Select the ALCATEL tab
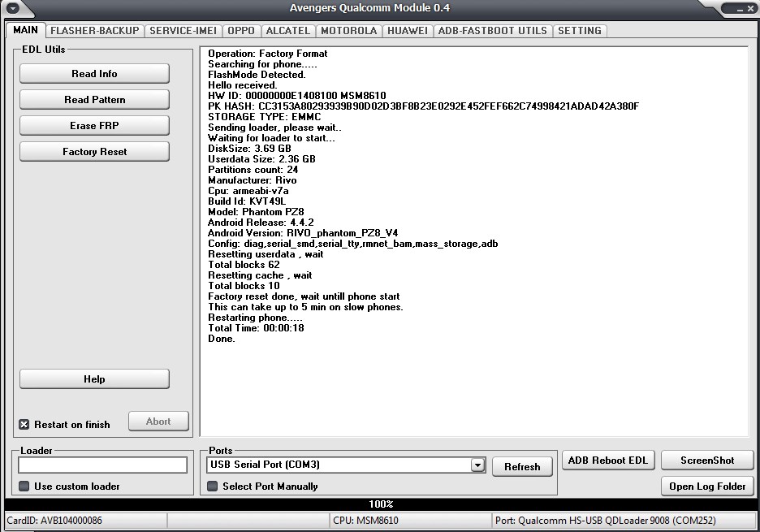Image resolution: width=760 pixels, height=532 pixels. 288,31
